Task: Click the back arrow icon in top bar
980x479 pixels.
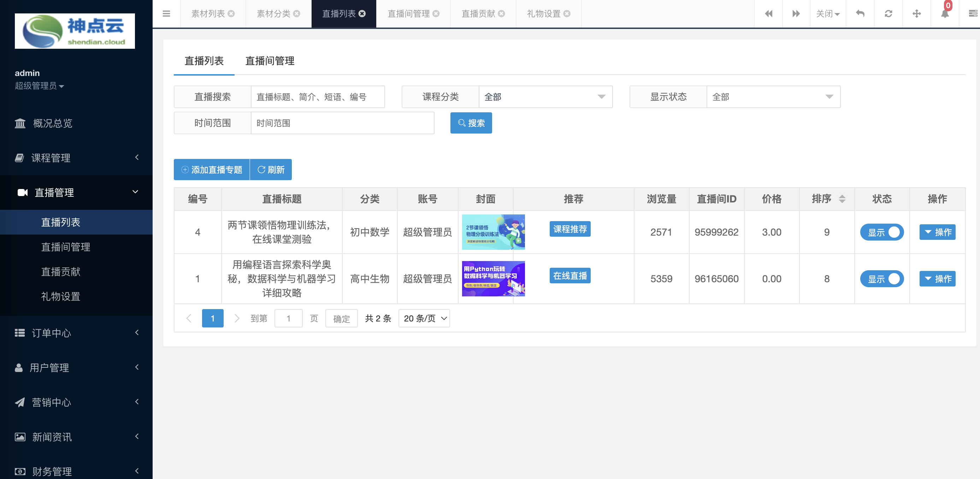Action: pyautogui.click(x=860, y=14)
